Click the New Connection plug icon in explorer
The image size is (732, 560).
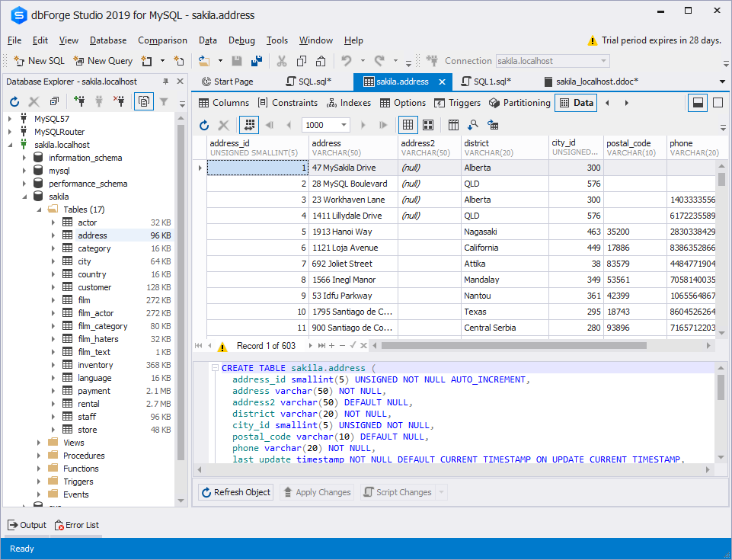point(79,101)
